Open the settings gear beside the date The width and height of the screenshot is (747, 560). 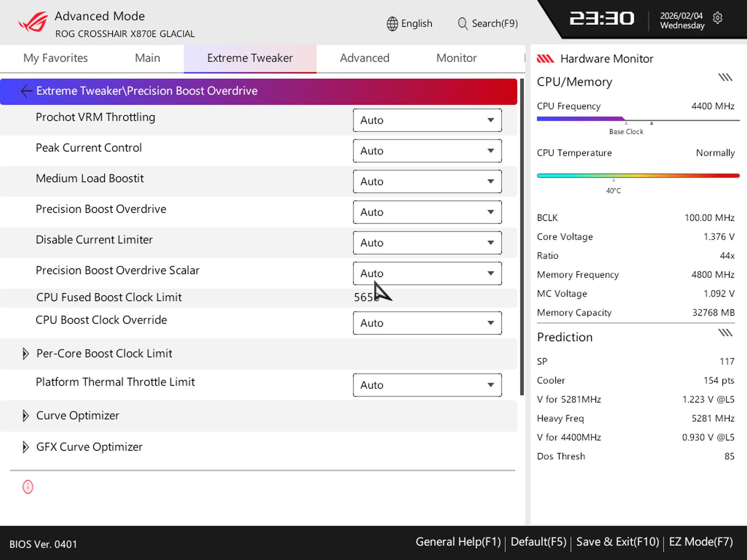point(718,18)
